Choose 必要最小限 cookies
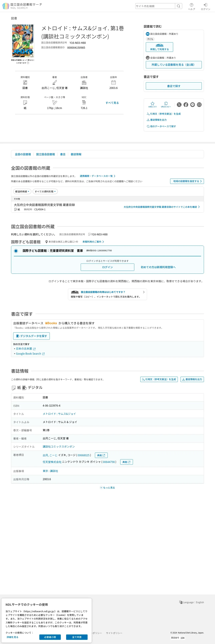 coord(50,637)
